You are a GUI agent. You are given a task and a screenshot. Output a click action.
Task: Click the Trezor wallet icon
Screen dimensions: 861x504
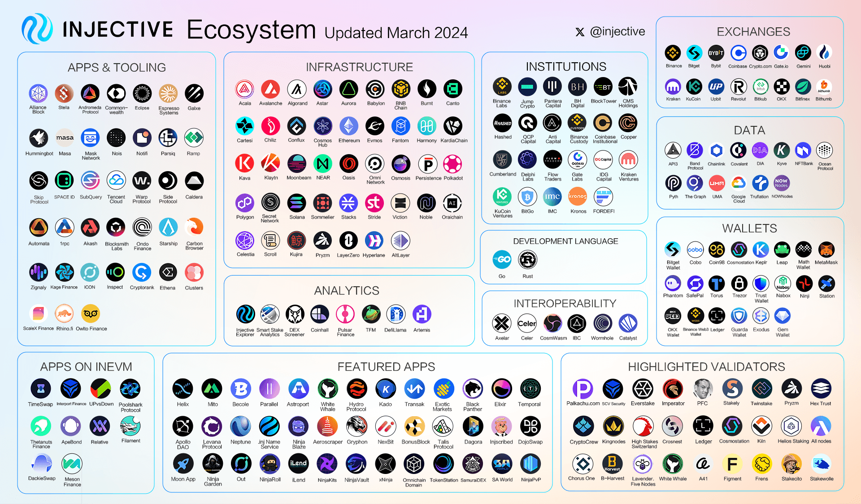[x=739, y=283]
